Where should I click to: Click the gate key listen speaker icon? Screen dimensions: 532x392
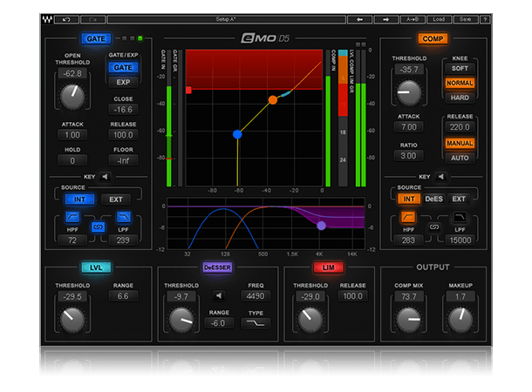tap(106, 177)
